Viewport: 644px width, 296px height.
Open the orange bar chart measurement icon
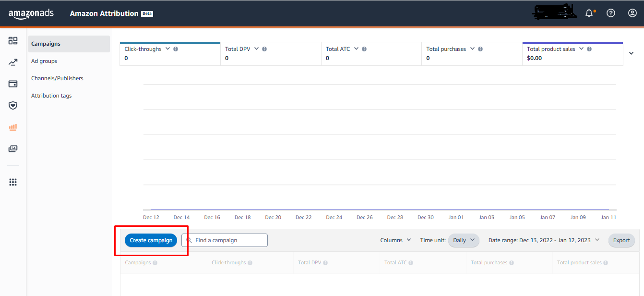13,127
